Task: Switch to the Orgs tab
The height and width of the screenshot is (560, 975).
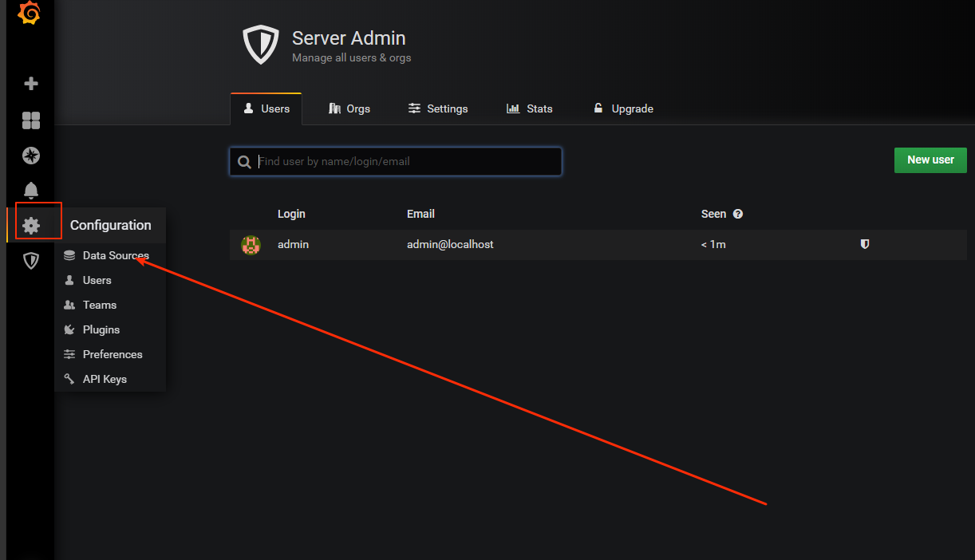Action: coord(349,108)
